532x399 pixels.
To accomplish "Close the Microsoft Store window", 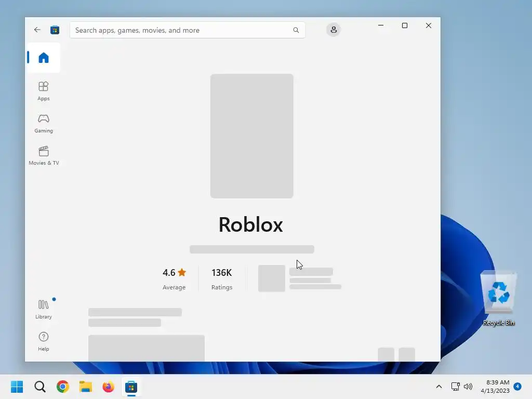I will click(429, 25).
